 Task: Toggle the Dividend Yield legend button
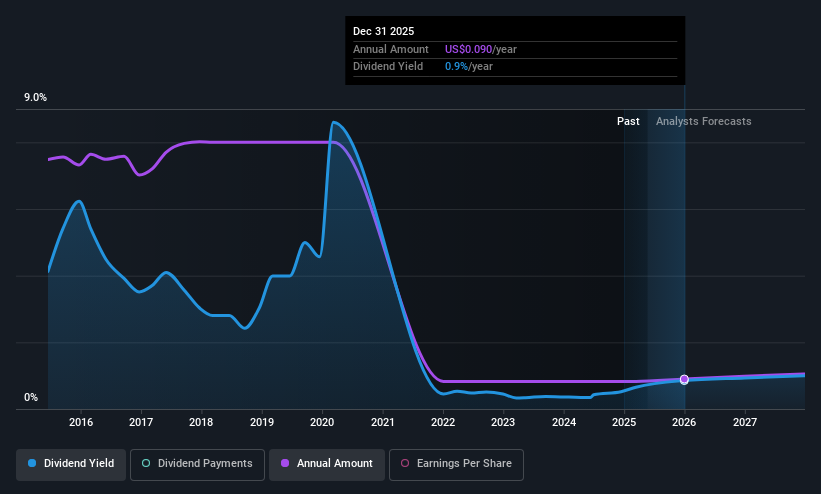71,464
